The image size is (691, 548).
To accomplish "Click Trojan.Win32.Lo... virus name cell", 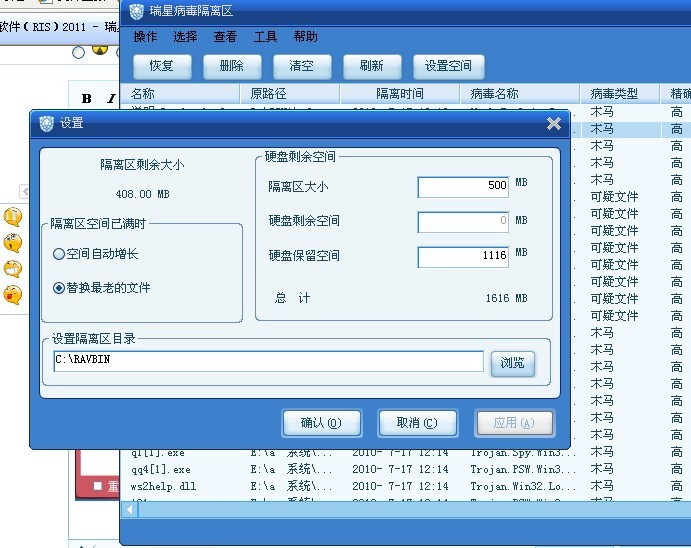I will (523, 486).
